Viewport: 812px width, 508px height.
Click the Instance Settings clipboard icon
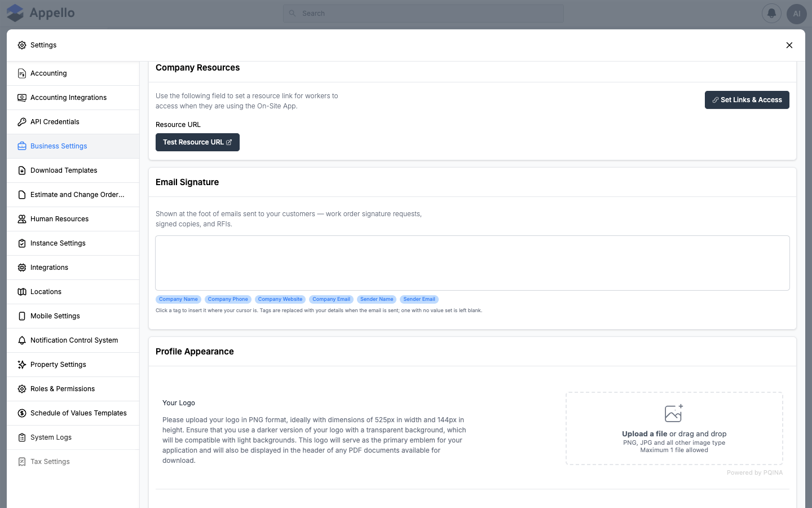click(22, 243)
